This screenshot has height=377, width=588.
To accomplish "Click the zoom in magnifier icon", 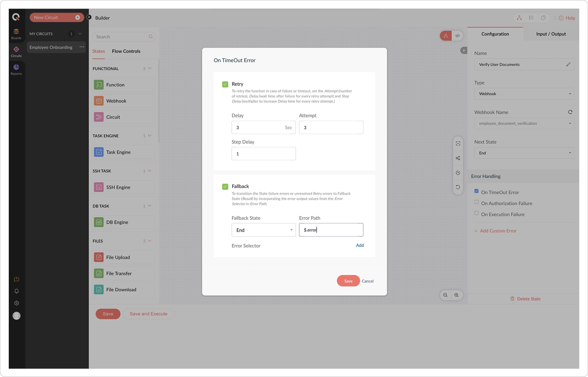I will pos(456,295).
